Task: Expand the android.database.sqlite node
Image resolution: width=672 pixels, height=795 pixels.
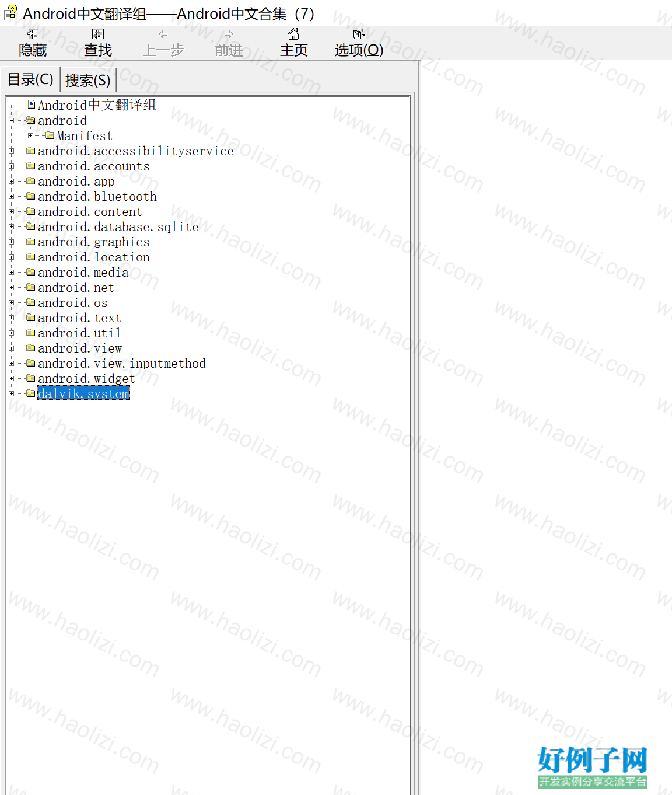Action: (x=11, y=227)
